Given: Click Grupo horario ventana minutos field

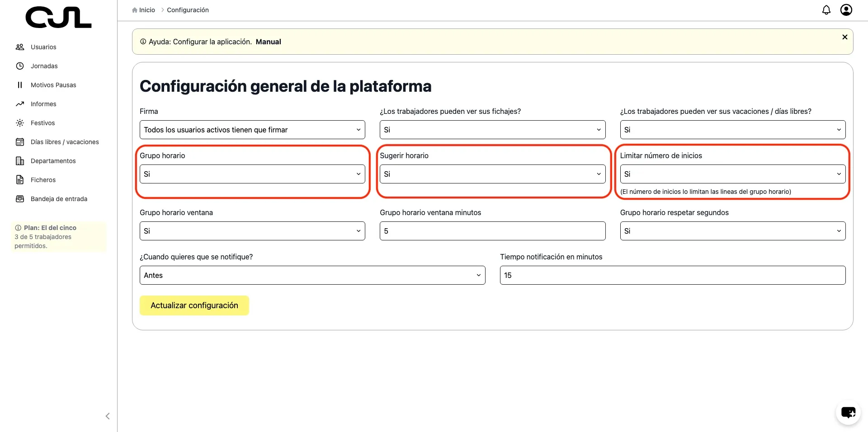Looking at the screenshot, I should (492, 231).
